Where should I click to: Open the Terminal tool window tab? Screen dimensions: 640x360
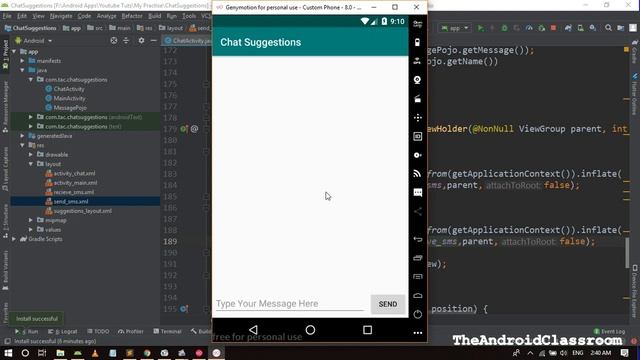167,331
